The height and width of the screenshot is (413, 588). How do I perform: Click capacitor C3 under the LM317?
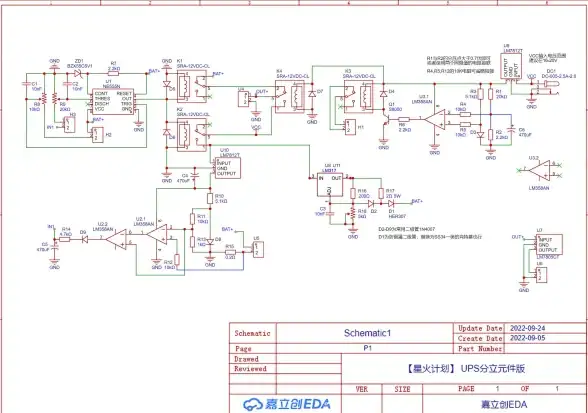click(x=330, y=213)
